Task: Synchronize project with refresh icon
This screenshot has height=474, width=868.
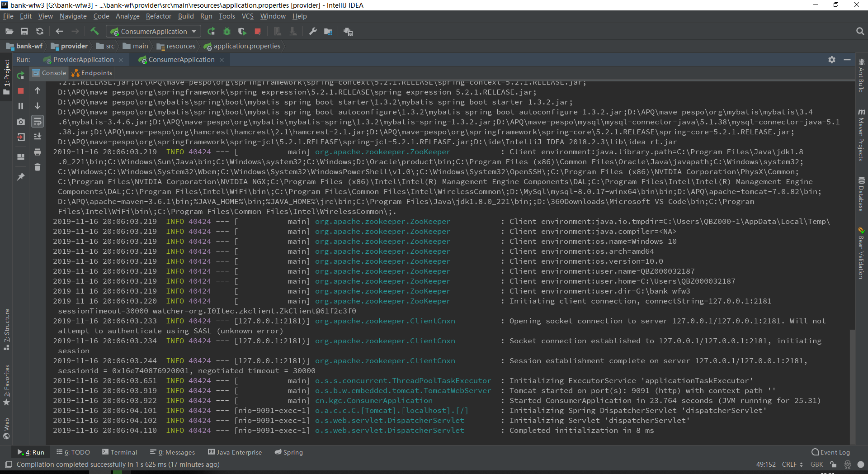Action: click(x=40, y=31)
